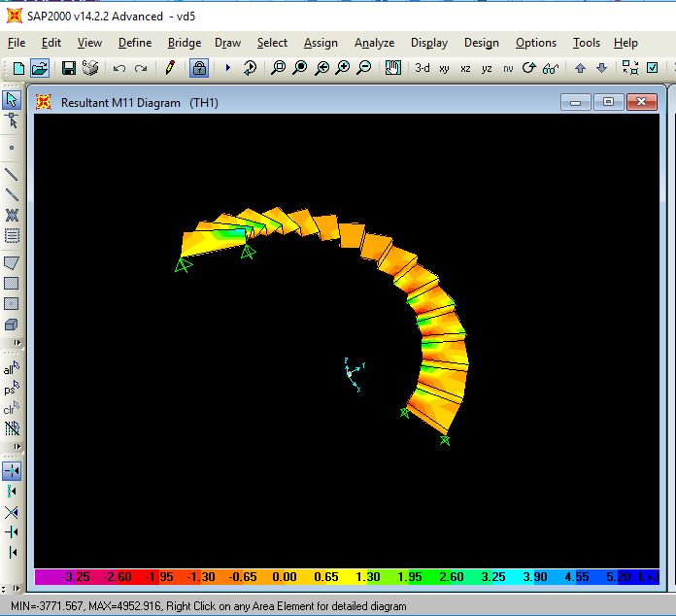Select the pointer selection tool
Image resolution: width=676 pixels, height=616 pixels.
click(x=12, y=100)
